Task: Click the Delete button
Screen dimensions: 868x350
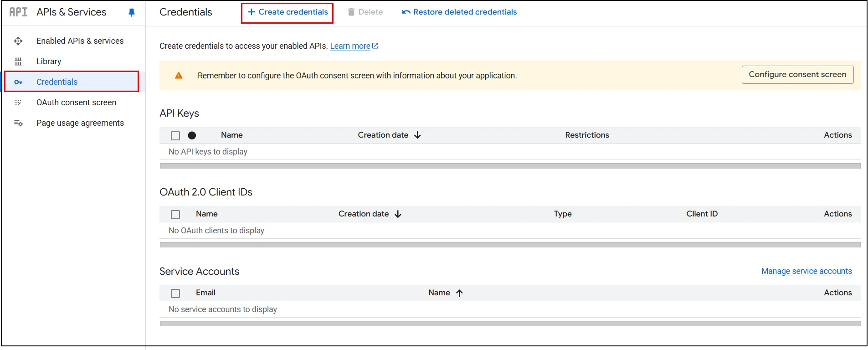Action: point(365,12)
